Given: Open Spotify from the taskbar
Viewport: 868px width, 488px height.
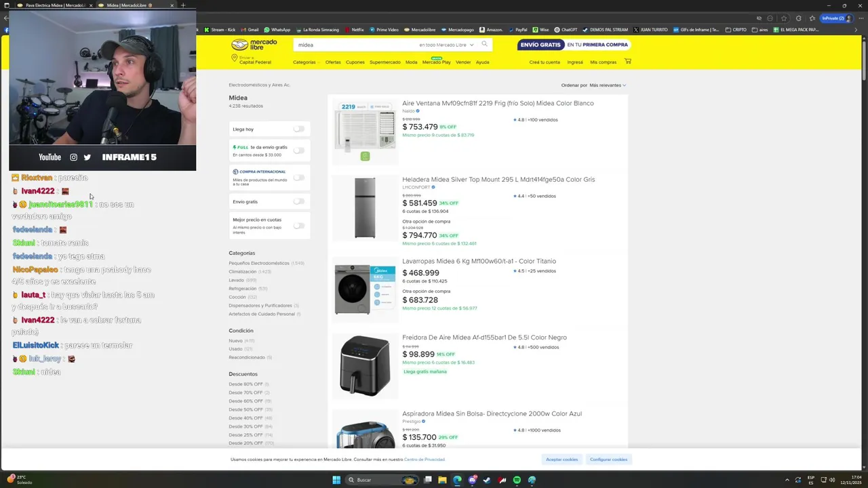Looking at the screenshot, I should pos(517,480).
